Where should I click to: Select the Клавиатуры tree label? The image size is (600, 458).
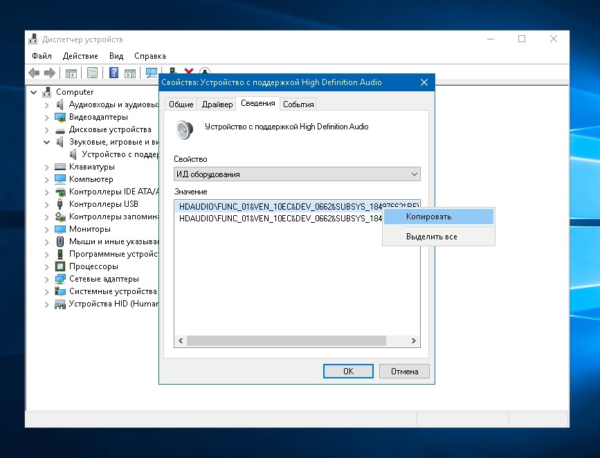92,167
